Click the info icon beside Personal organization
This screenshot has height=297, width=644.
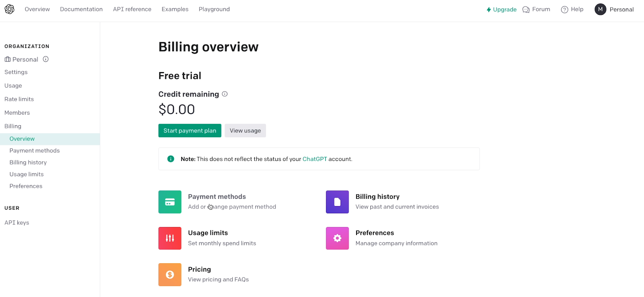coord(46,59)
